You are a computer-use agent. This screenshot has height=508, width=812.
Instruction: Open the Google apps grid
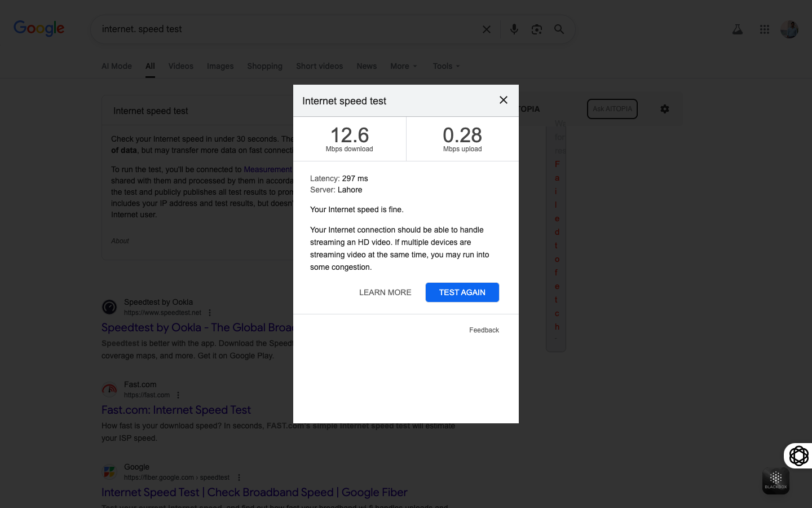[765, 29]
